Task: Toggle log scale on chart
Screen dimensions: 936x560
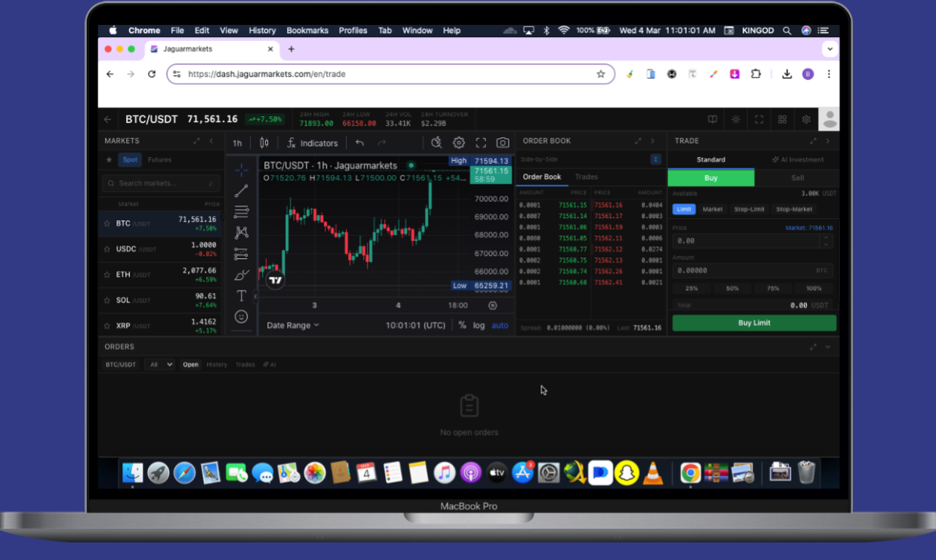Action: coord(479,325)
